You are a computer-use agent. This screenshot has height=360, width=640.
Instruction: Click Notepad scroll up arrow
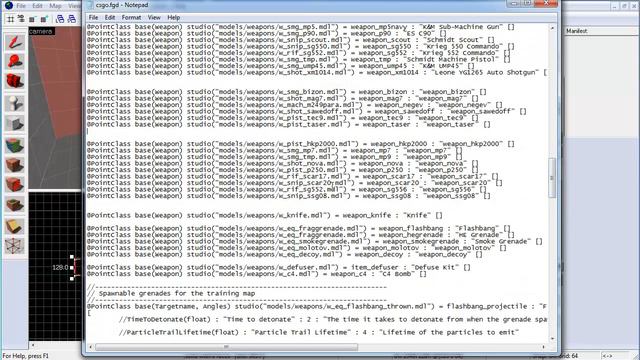(x=552, y=28)
